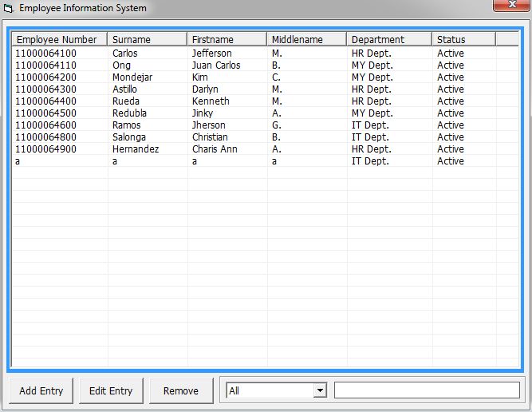Click middlename C. in Mondejar row
Image resolution: width=532 pixels, height=412 pixels.
point(276,77)
